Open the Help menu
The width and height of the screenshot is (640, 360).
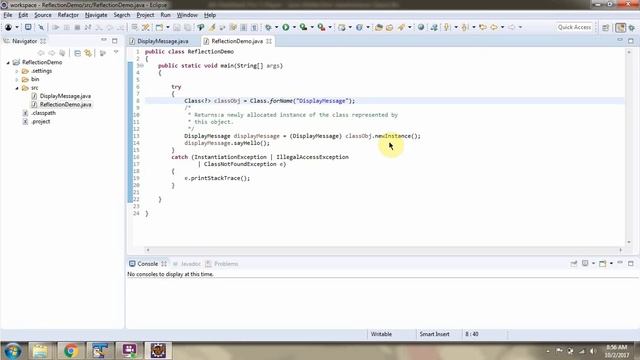pos(210,15)
